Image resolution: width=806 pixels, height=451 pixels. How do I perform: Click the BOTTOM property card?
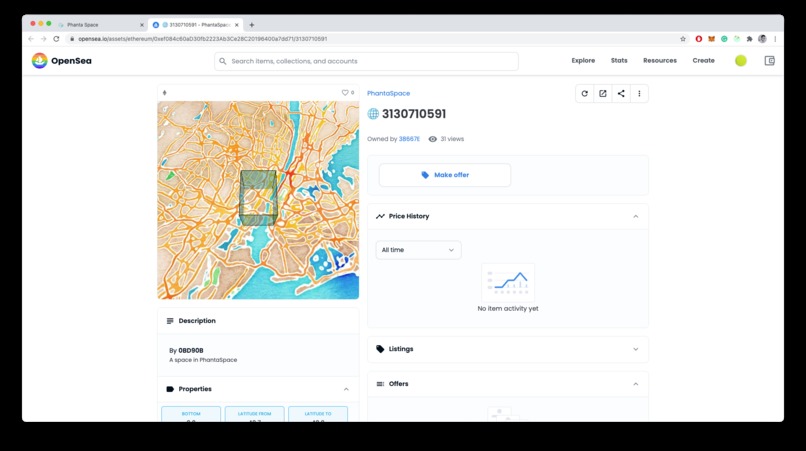(x=191, y=414)
